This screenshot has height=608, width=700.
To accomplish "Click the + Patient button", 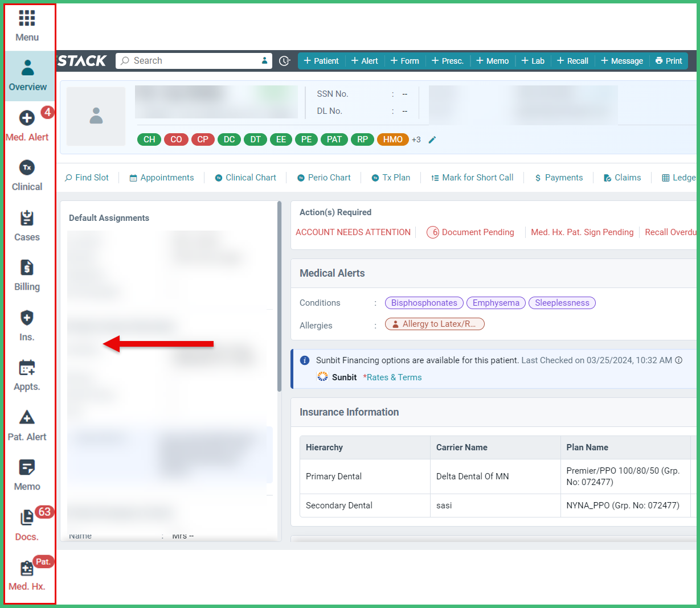I will point(321,60).
